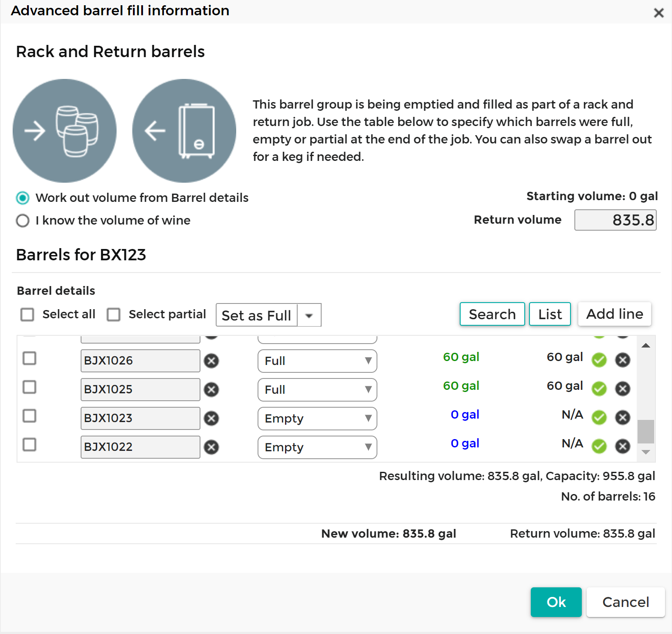
Task: Check the box for barrel BJX1023
Action: click(29, 416)
